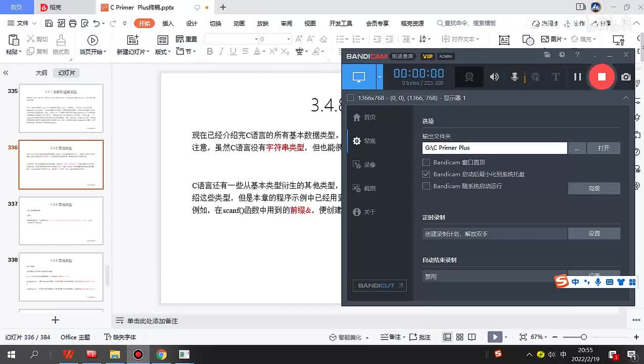Toggle the Bandicam microphone
Screen dimensions: 644x364
point(515,77)
